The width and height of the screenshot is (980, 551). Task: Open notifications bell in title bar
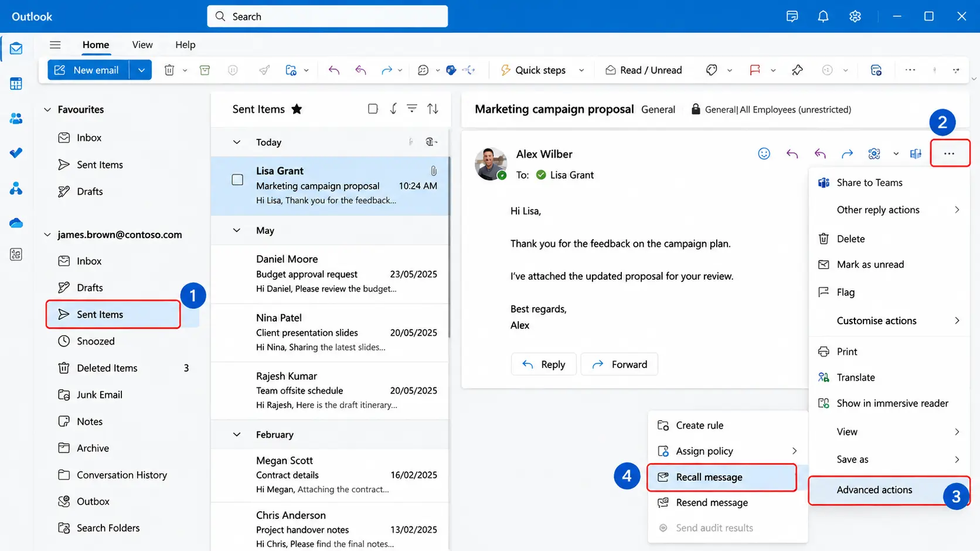(824, 16)
